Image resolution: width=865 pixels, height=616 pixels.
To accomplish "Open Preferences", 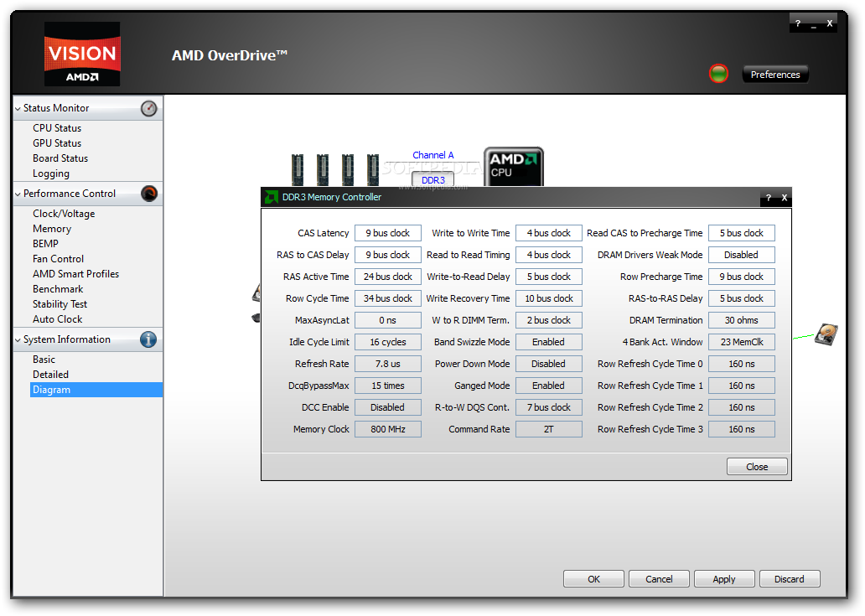I will [775, 75].
